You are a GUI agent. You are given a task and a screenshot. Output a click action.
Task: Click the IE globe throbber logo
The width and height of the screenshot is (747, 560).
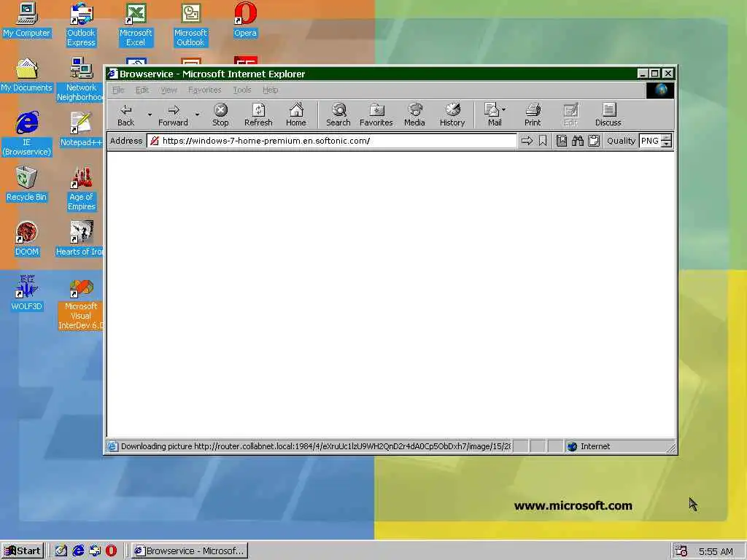coord(660,90)
